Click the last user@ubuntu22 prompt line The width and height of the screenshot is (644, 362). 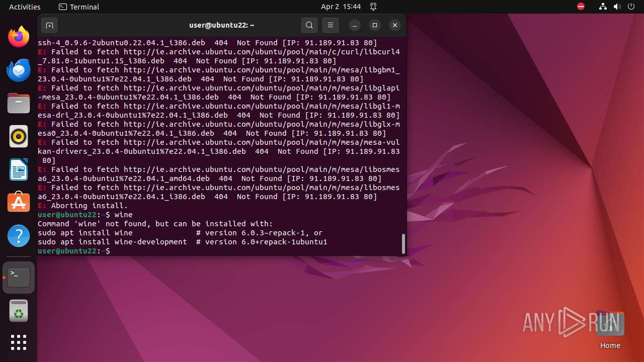[x=74, y=251]
